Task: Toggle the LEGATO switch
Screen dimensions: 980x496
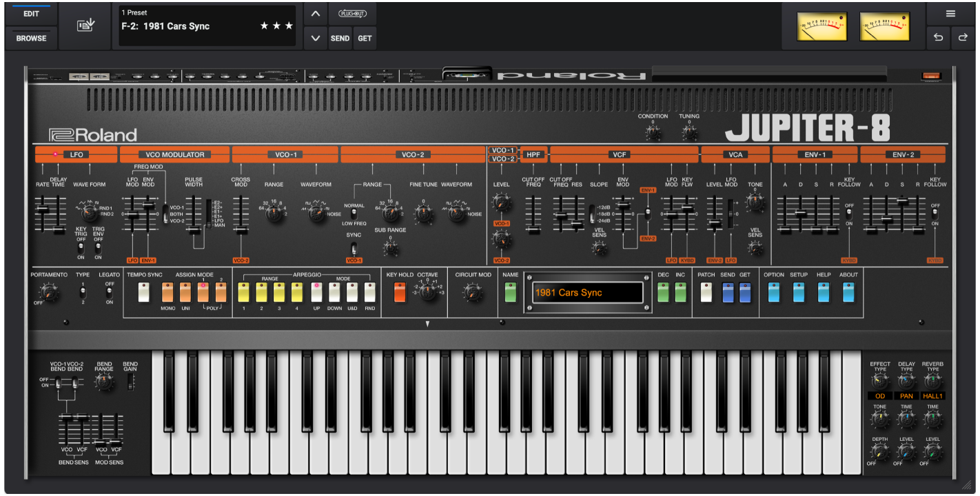Action: 108,293
